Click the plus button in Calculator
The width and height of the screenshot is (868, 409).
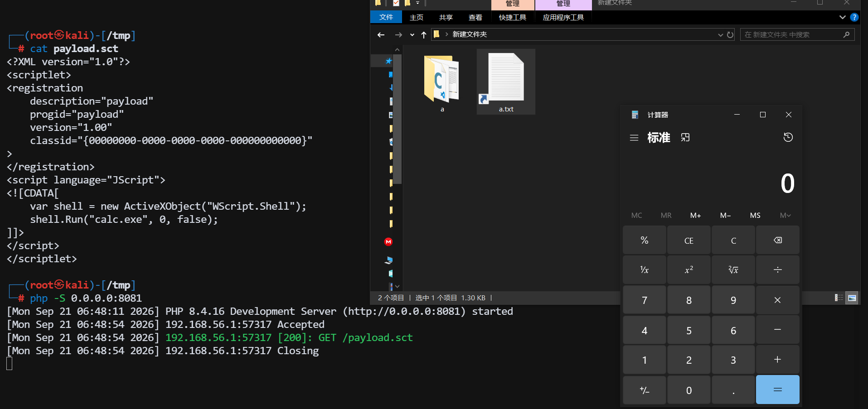tap(778, 360)
